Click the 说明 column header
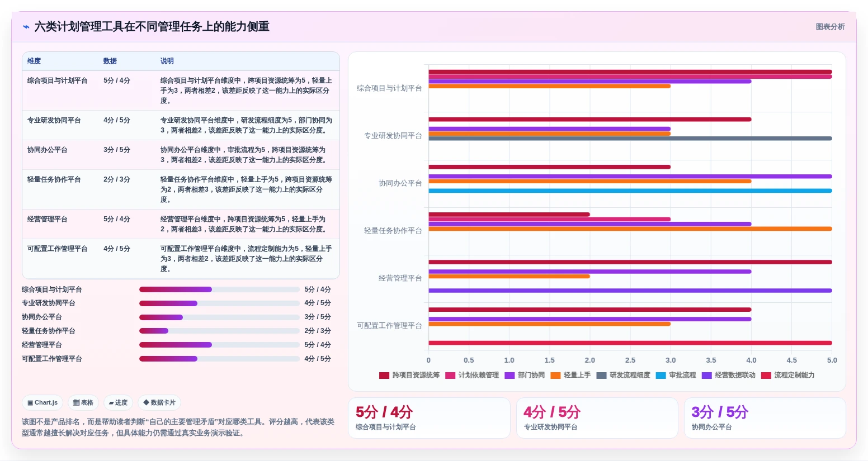Viewport: 868px width, 461px height. [167, 61]
